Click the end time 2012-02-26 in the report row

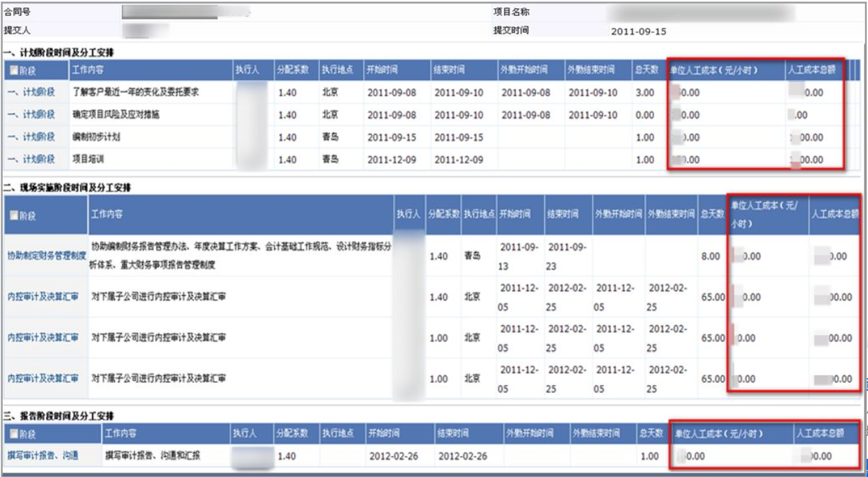(462, 456)
